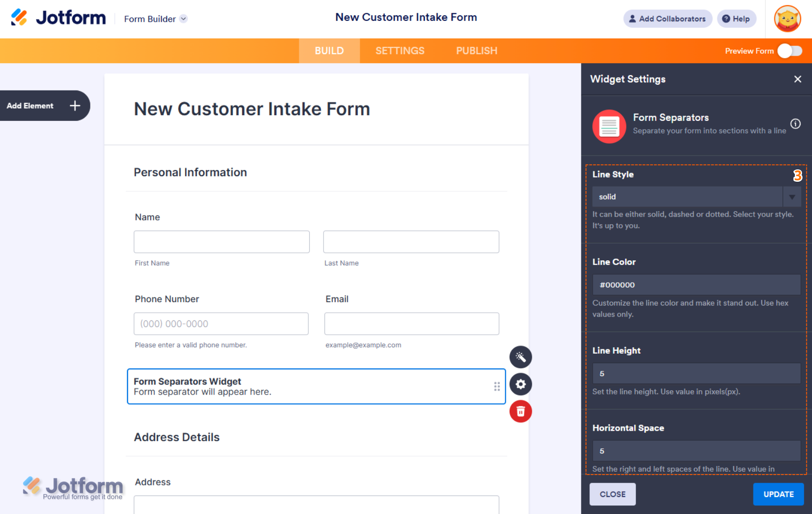This screenshot has height=514, width=812.
Task: Open the gear settings for the widget
Action: 520,384
